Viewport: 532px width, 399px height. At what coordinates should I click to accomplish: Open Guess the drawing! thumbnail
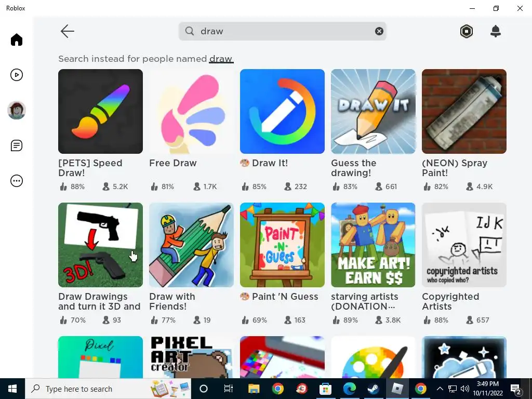point(373,111)
